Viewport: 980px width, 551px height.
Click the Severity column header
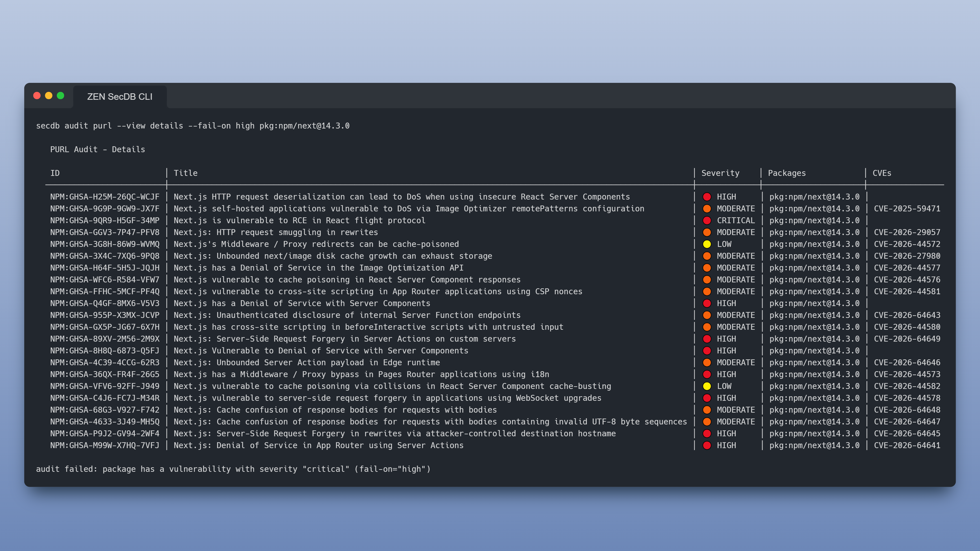tap(721, 173)
